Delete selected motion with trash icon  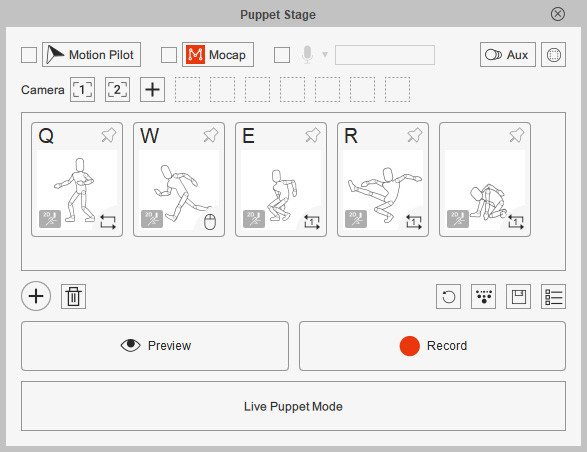tap(73, 297)
